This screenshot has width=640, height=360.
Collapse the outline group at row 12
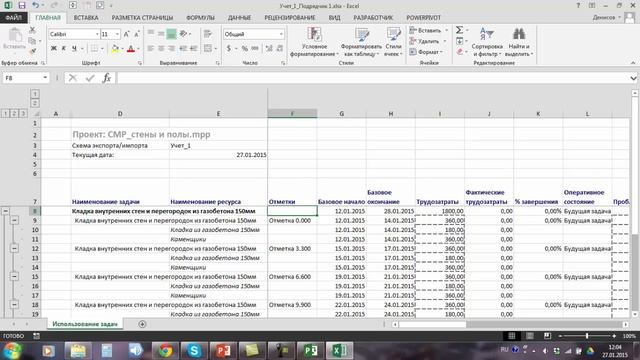[14, 248]
